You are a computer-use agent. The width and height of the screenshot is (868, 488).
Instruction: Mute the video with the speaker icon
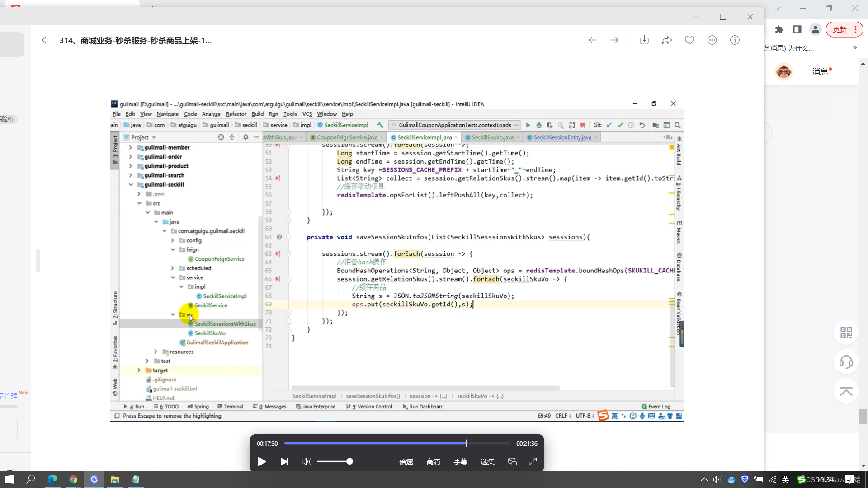[307, 461]
